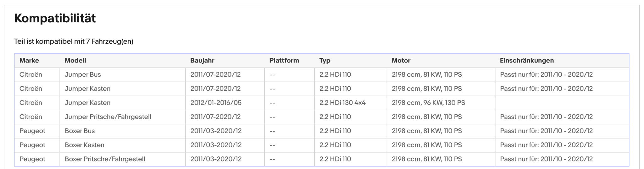This screenshot has width=644, height=169.
Task: Select the Boxer Pritsche/Fahrgestell cell
Action: (x=123, y=159)
